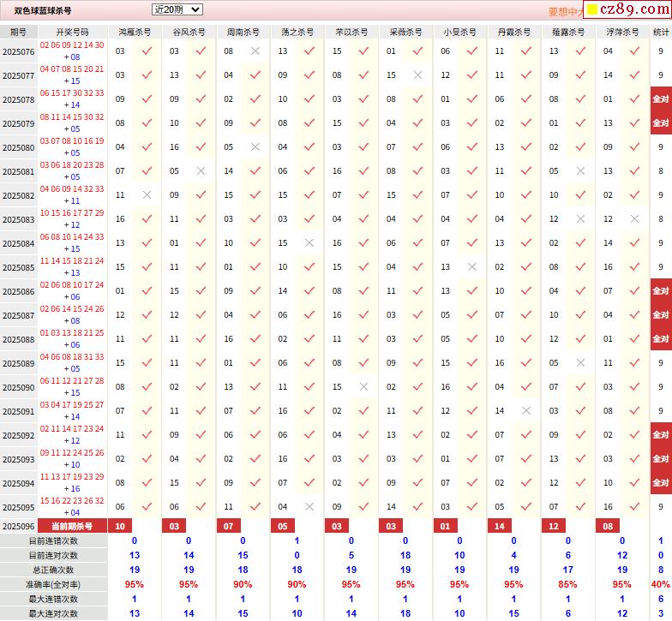Click the X mark in row 2025089
Image resolution: width=672 pixels, height=621 pixels.
pyautogui.click(x=581, y=363)
